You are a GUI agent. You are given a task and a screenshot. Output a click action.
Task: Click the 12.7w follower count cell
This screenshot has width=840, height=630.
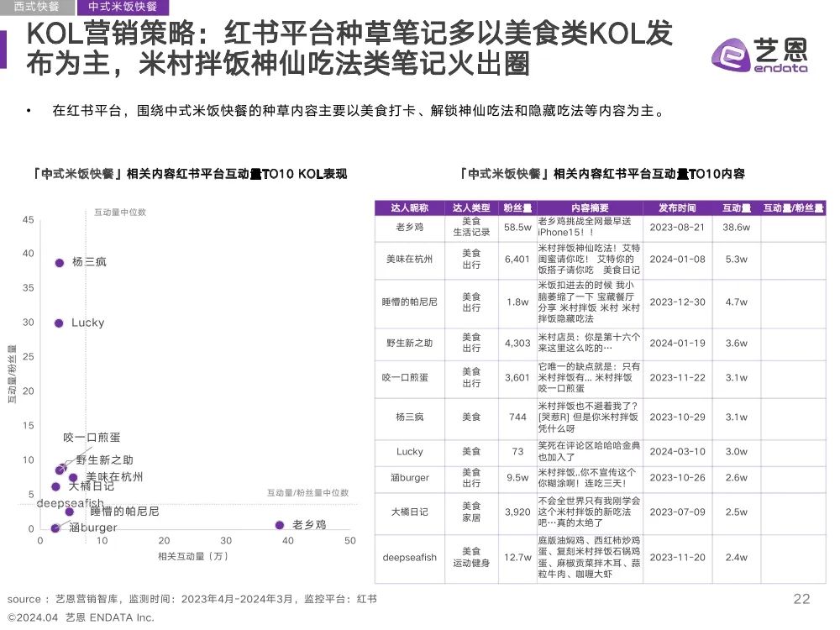click(x=517, y=558)
